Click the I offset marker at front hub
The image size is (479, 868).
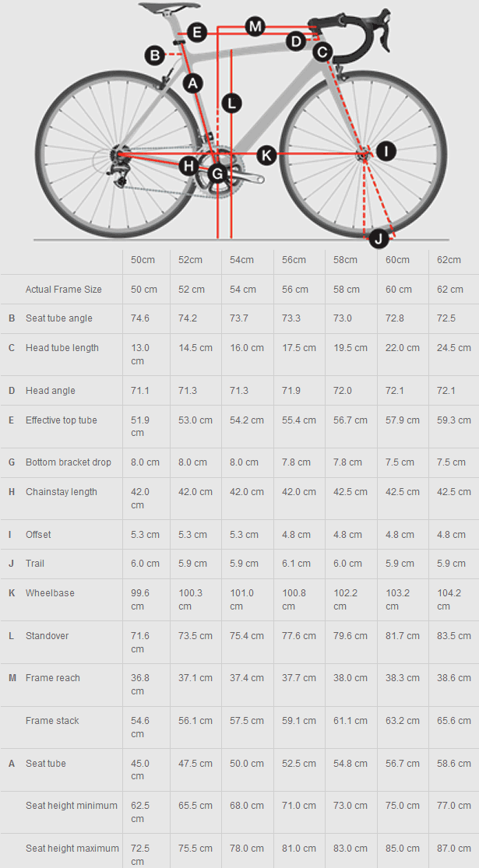click(386, 151)
